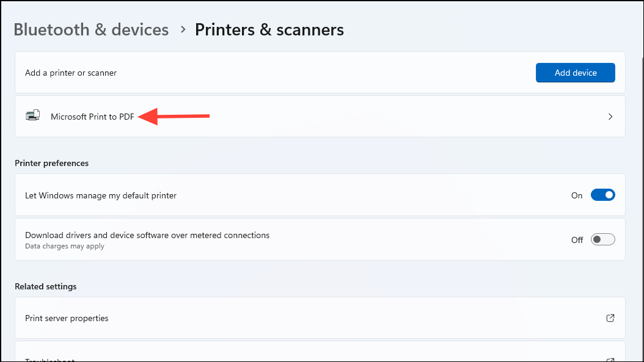Click the Off label of metered connections toggle
The image size is (644, 362).
point(577,240)
